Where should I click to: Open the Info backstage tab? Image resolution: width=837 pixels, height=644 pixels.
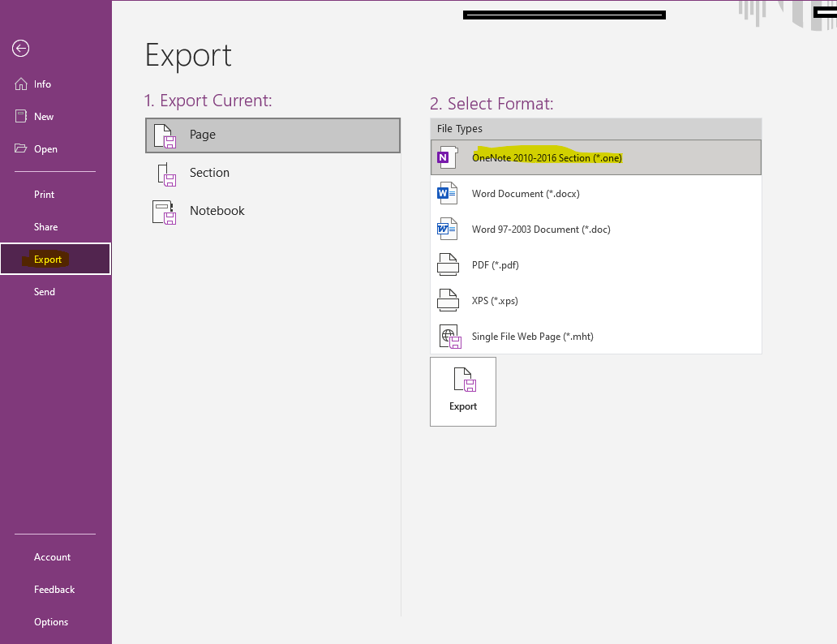55,84
